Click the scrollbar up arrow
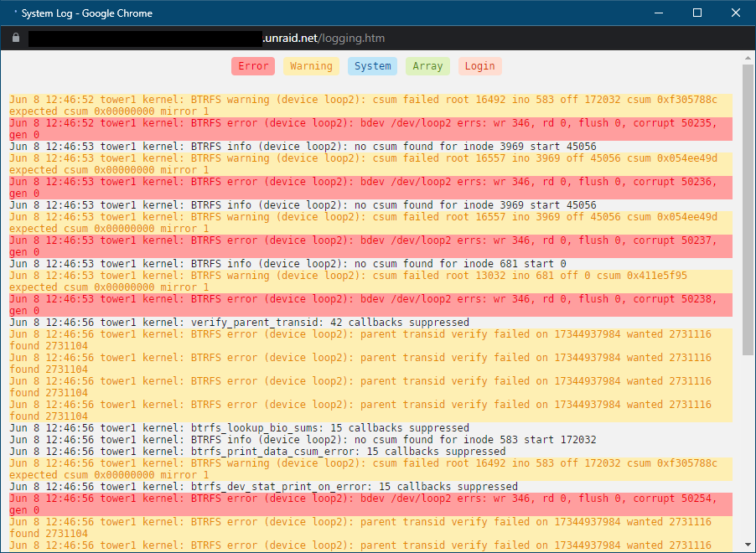This screenshot has width=756, height=553. click(748, 58)
